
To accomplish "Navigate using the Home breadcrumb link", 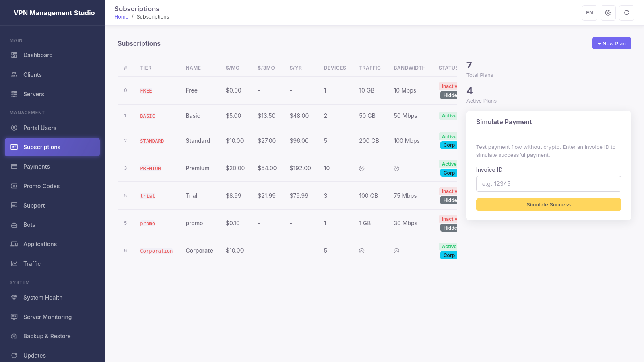I will 121,16.
